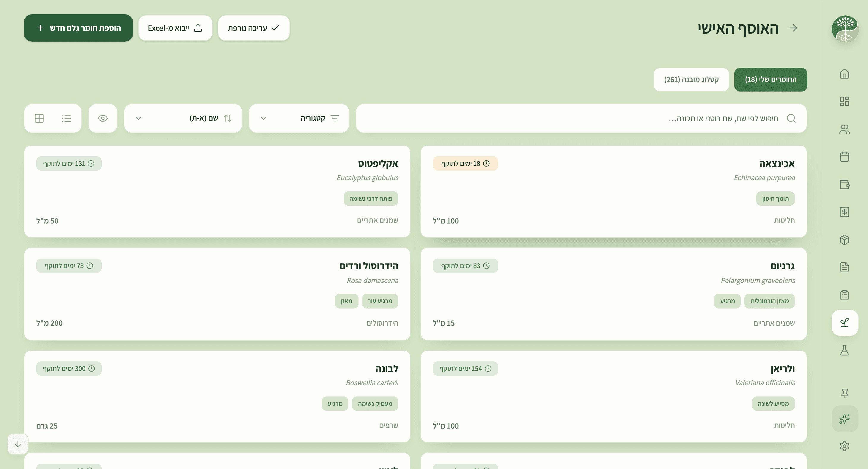
Task: Click the back arrow beside האוסף האישי
Action: [x=793, y=28]
